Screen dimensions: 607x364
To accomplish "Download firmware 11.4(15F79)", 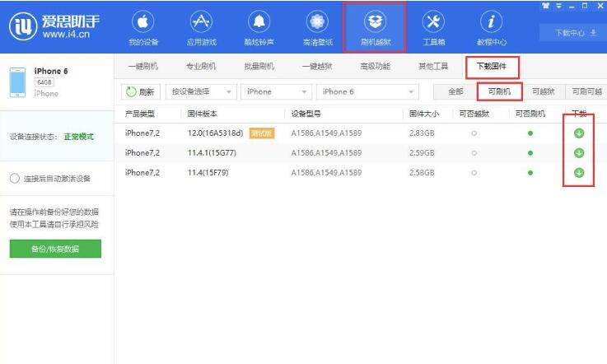I will click(x=579, y=173).
